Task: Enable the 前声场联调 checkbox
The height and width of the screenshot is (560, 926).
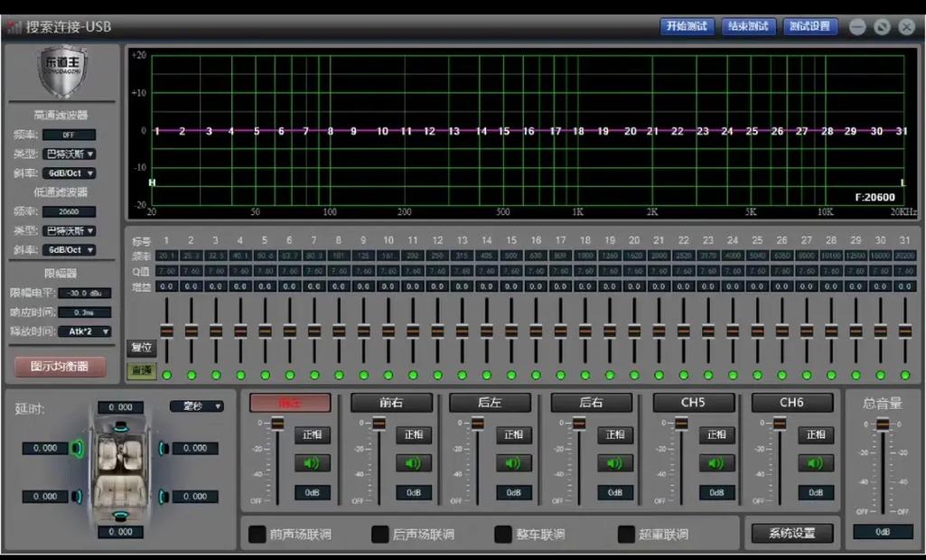Action: [x=257, y=534]
